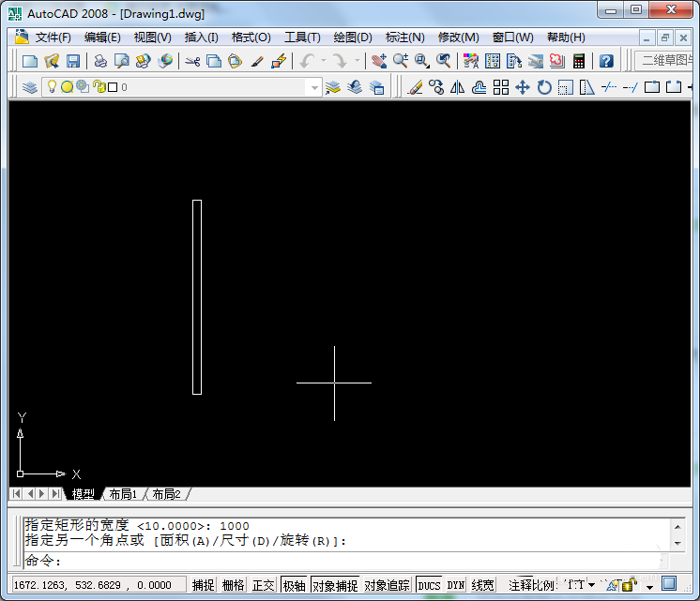
Task: Toggle layer 0 on/off lightbulb
Action: [x=52, y=86]
